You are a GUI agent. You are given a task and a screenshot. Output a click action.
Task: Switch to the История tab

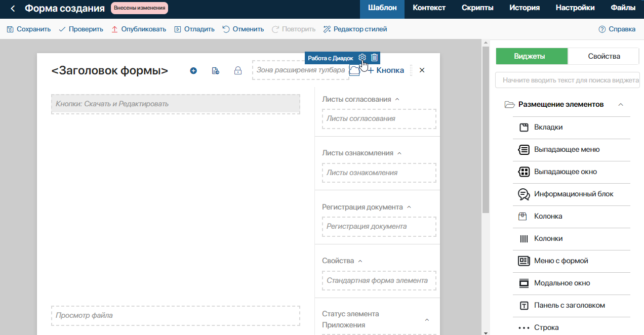click(x=525, y=9)
